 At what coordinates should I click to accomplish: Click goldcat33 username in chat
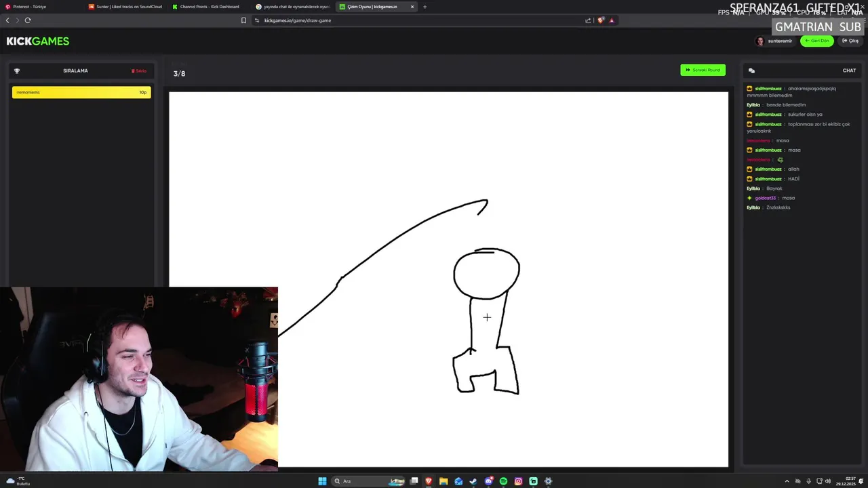(x=765, y=198)
